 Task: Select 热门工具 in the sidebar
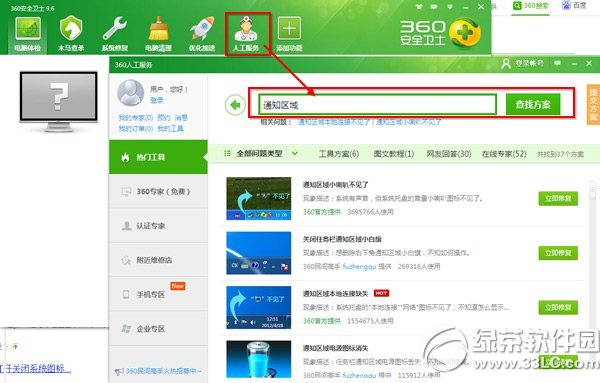158,157
